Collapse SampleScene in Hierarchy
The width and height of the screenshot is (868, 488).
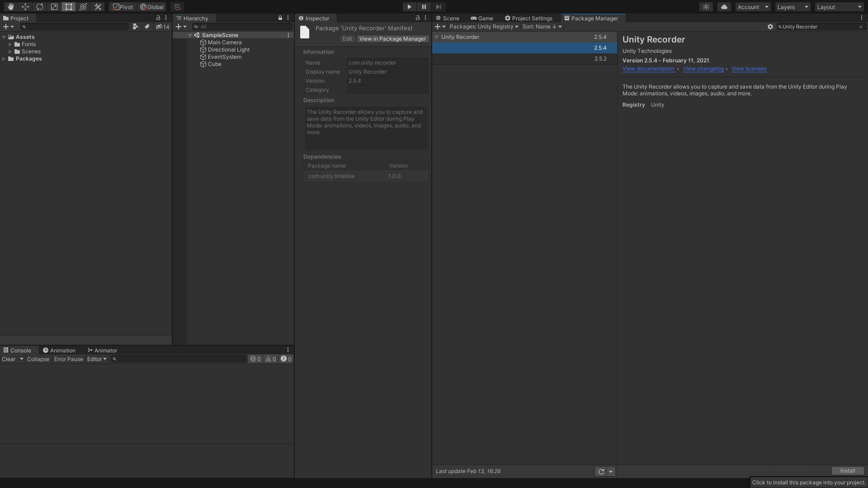[x=190, y=35]
